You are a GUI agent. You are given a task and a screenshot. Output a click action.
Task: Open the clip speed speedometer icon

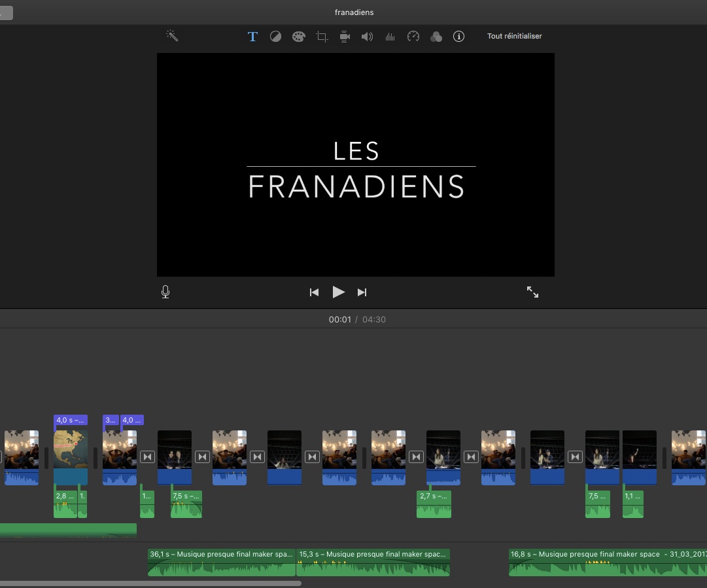click(x=413, y=36)
